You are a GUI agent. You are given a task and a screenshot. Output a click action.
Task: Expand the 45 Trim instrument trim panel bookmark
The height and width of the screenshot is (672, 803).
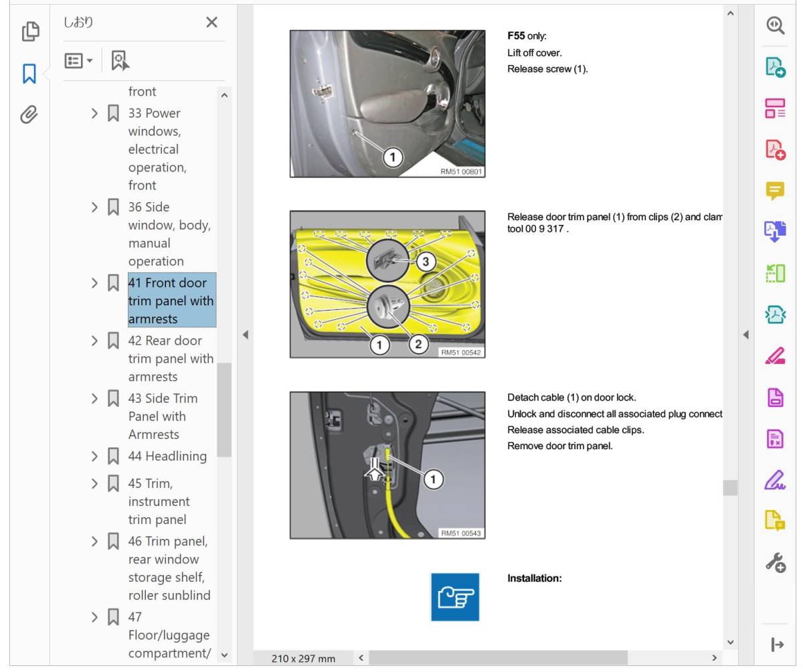(x=94, y=483)
